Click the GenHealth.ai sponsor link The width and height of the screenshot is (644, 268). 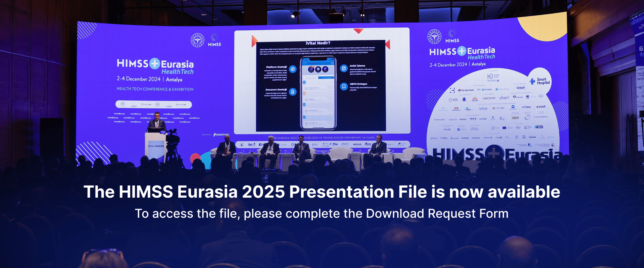[541, 117]
